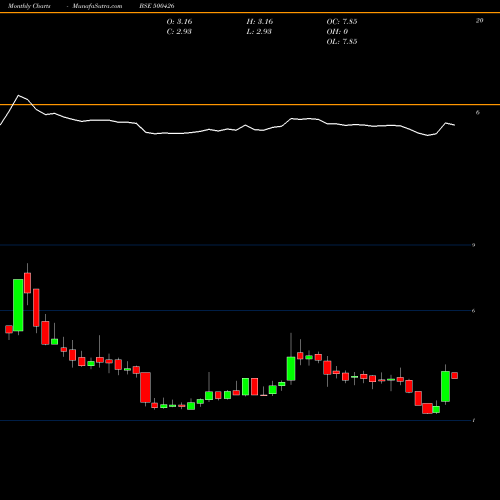Click the 'Monthly Charts' title text

tap(29, 6)
